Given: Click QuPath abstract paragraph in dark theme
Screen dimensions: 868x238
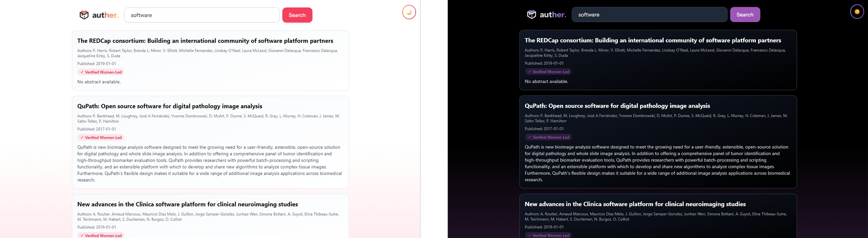Looking at the screenshot, I should (x=657, y=163).
